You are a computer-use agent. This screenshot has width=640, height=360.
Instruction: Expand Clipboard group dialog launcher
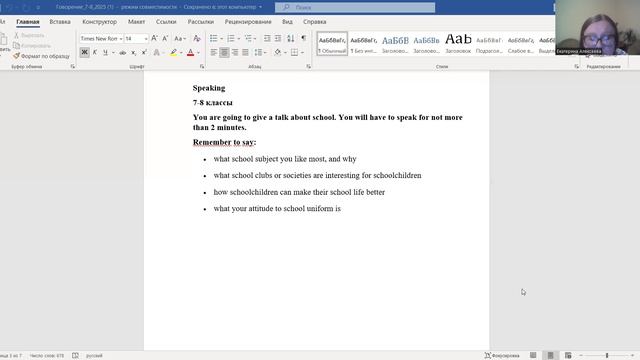coord(73,66)
